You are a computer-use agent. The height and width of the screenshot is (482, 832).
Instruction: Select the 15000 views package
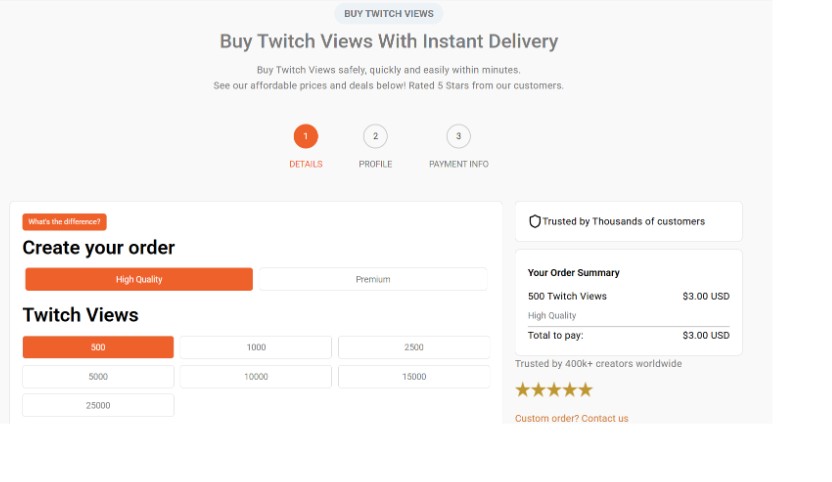pos(414,377)
